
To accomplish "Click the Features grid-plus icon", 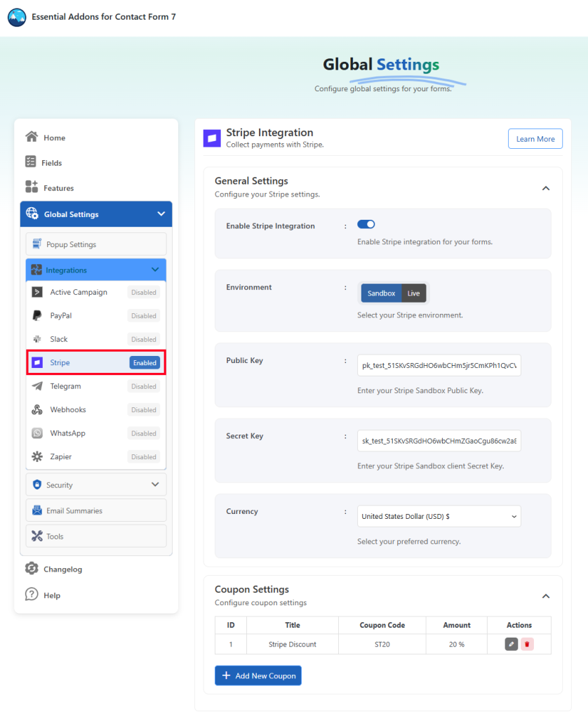I will click(x=32, y=187).
